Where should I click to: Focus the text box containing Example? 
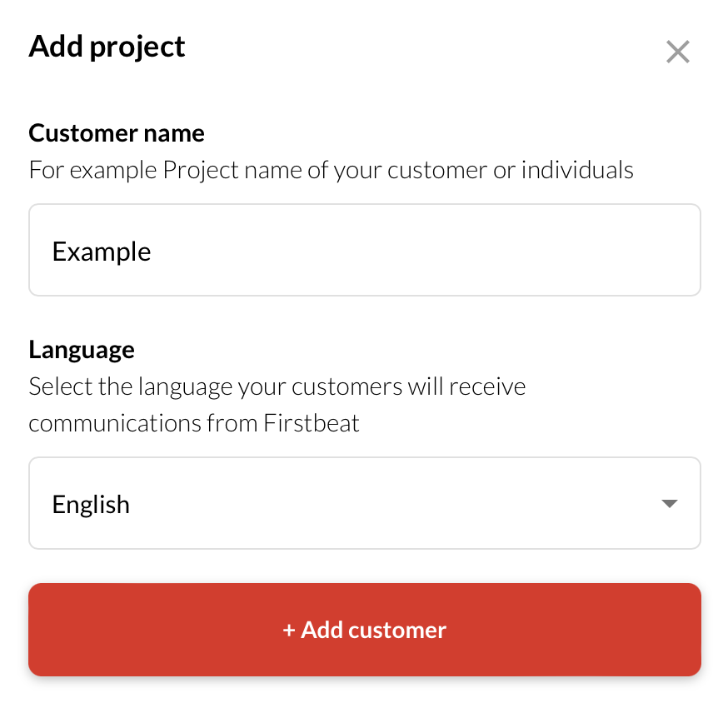[x=364, y=251]
